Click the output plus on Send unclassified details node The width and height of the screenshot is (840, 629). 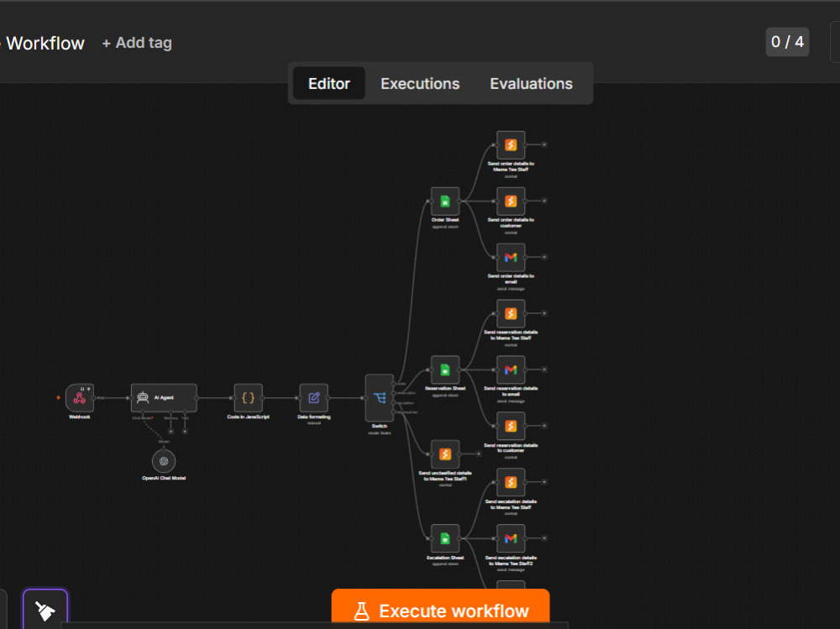click(x=479, y=453)
